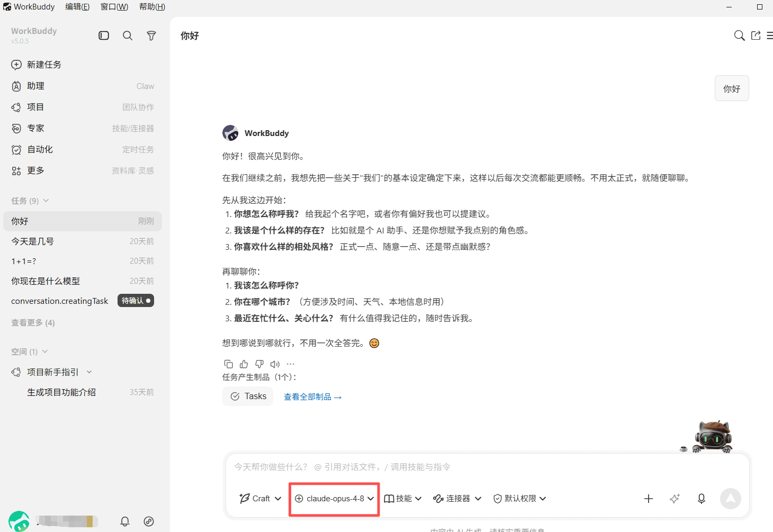The width and height of the screenshot is (773, 532).
Task: Open the claude-opus-4-8 model selector
Action: click(x=335, y=499)
